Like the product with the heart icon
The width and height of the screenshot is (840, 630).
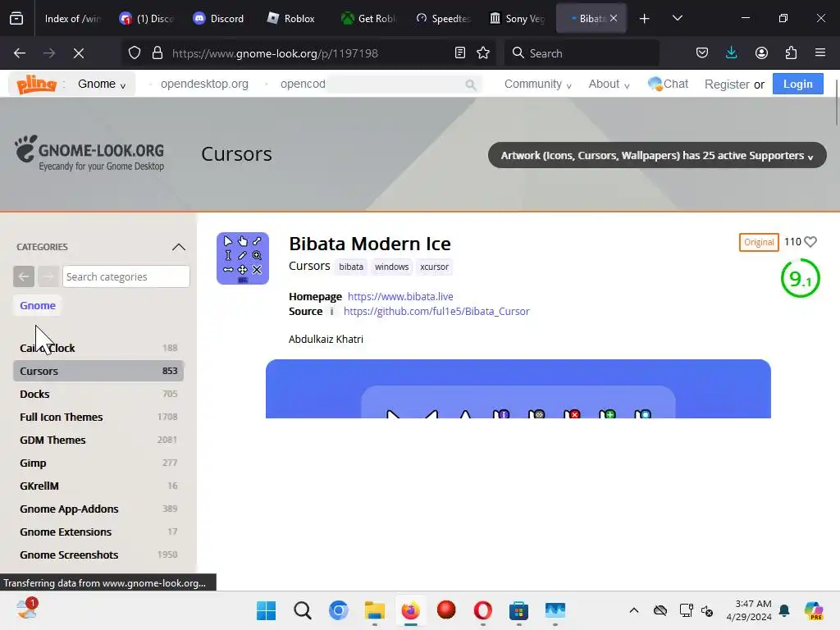click(810, 242)
